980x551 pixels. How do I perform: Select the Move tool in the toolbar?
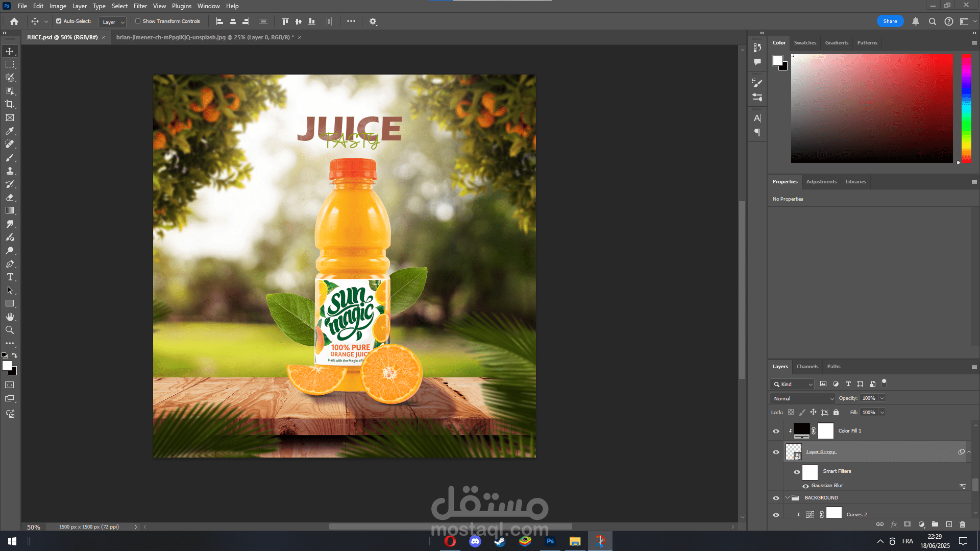coord(10,51)
